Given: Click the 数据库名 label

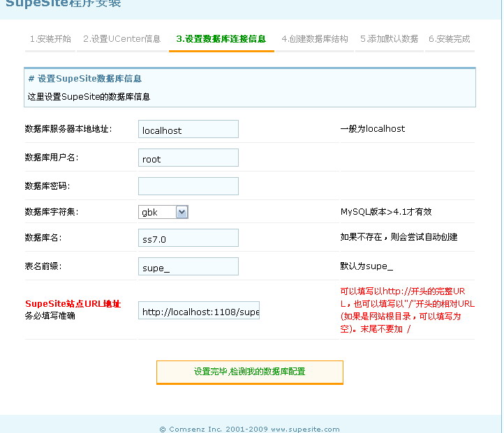Looking at the screenshot, I should click(x=43, y=238).
